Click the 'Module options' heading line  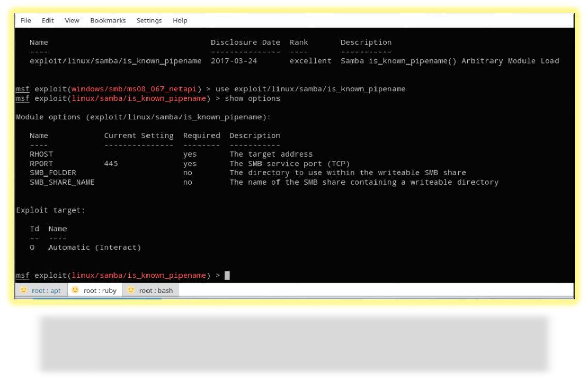click(143, 117)
